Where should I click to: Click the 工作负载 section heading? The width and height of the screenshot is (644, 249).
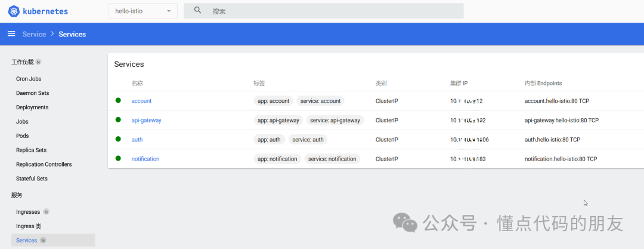pos(22,62)
